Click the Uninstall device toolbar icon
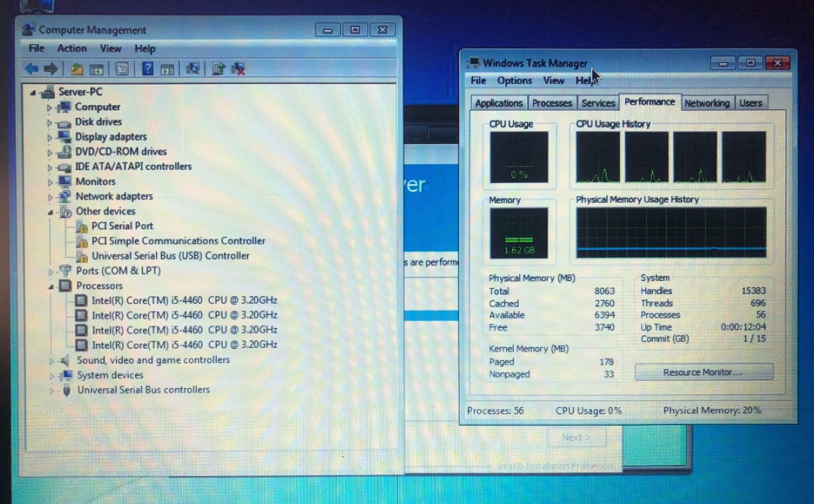This screenshot has width=814, height=504. pyautogui.click(x=239, y=69)
